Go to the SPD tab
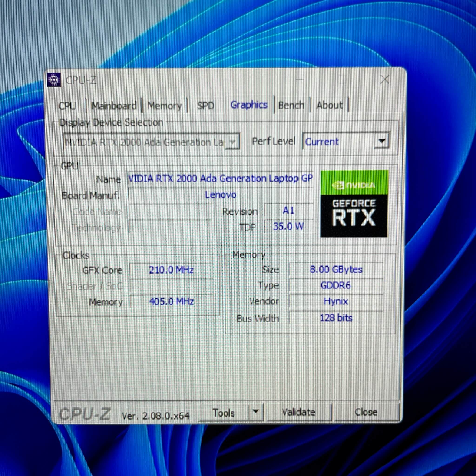476x476 pixels. point(205,106)
